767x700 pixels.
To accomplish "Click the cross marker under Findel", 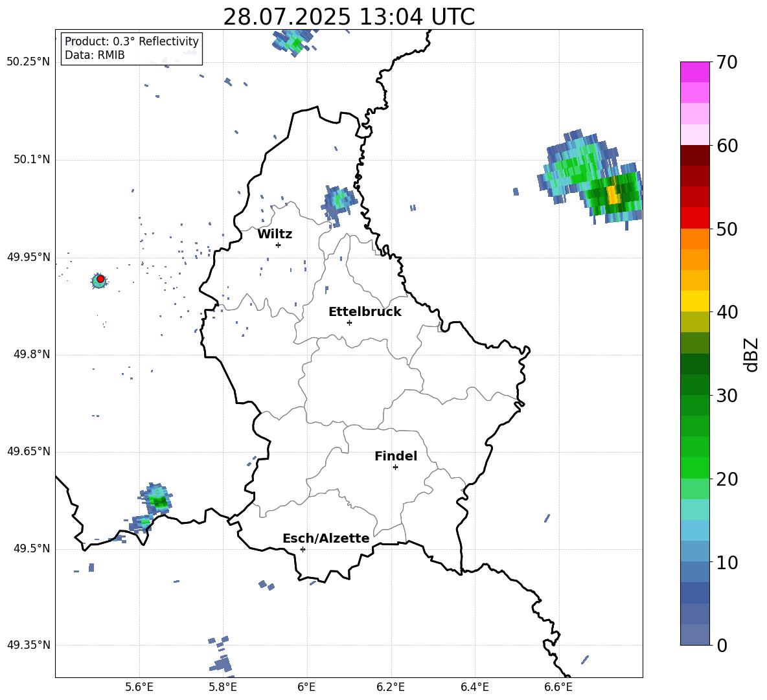I will coord(395,468).
